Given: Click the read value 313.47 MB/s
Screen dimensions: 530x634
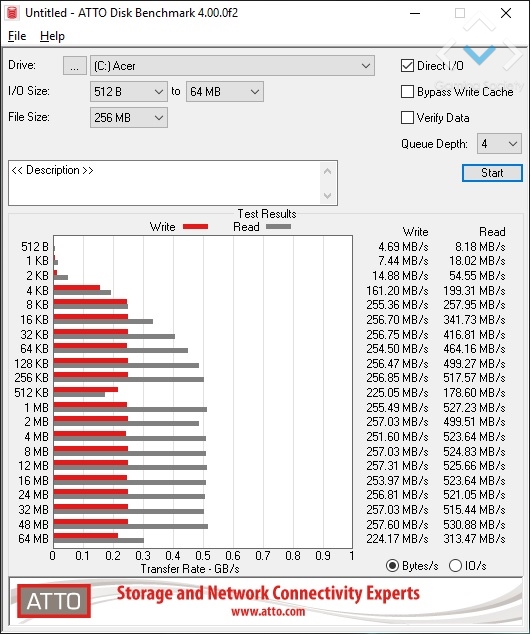Looking at the screenshot, I should (474, 539).
